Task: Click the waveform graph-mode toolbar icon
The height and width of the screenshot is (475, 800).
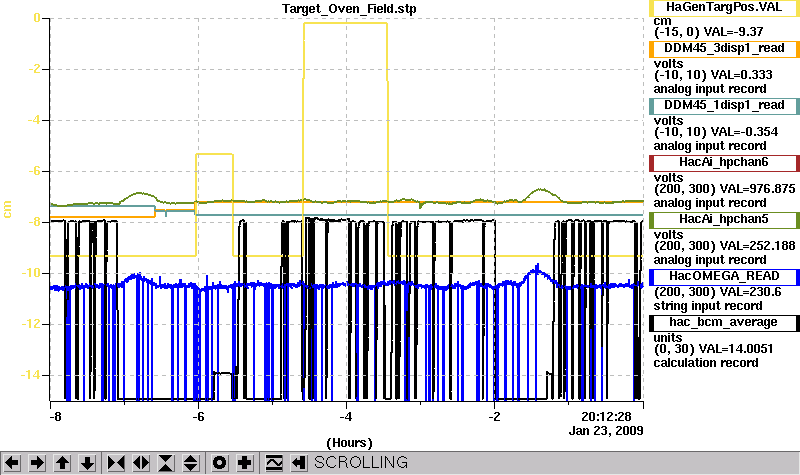Action: click(273, 463)
